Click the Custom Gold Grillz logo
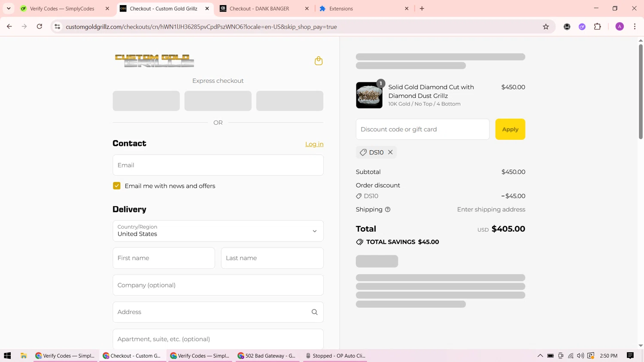 coord(155,61)
